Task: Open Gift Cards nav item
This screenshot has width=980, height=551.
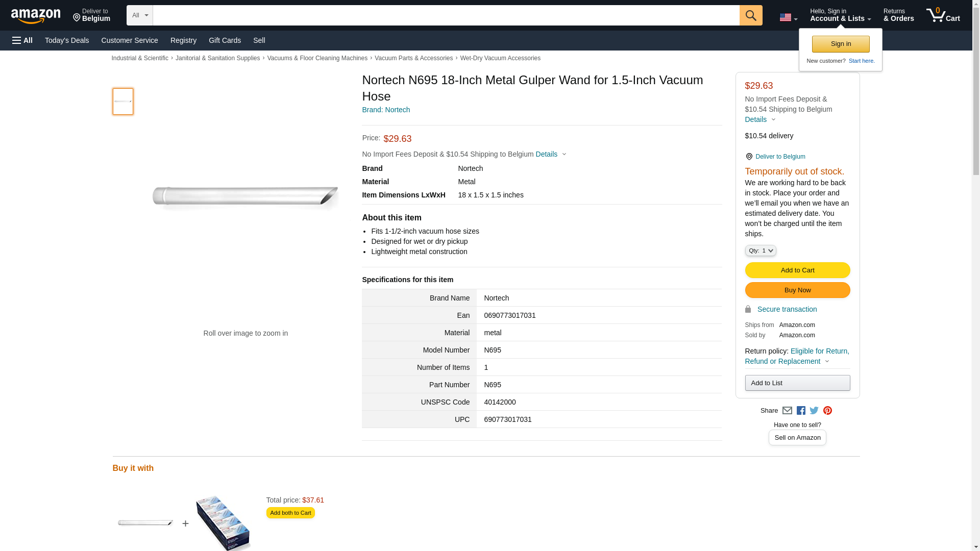Action: pos(225,40)
